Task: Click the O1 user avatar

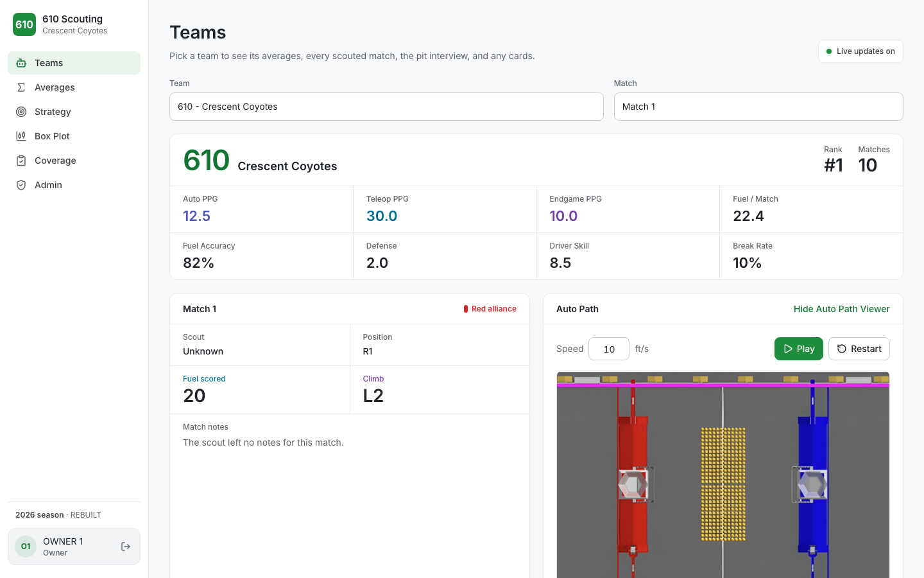Action: tap(26, 547)
